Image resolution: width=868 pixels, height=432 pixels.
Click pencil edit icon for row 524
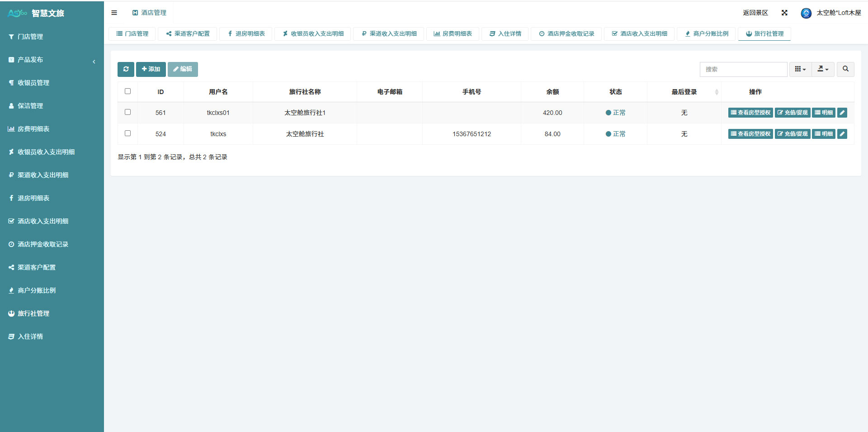click(x=842, y=134)
